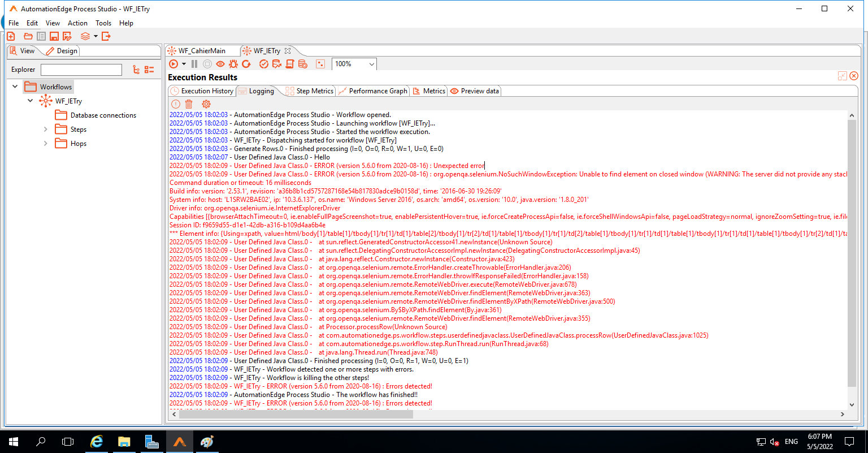Open the run options dropdown arrow
This screenshot has width=868, height=453.
[x=184, y=64]
